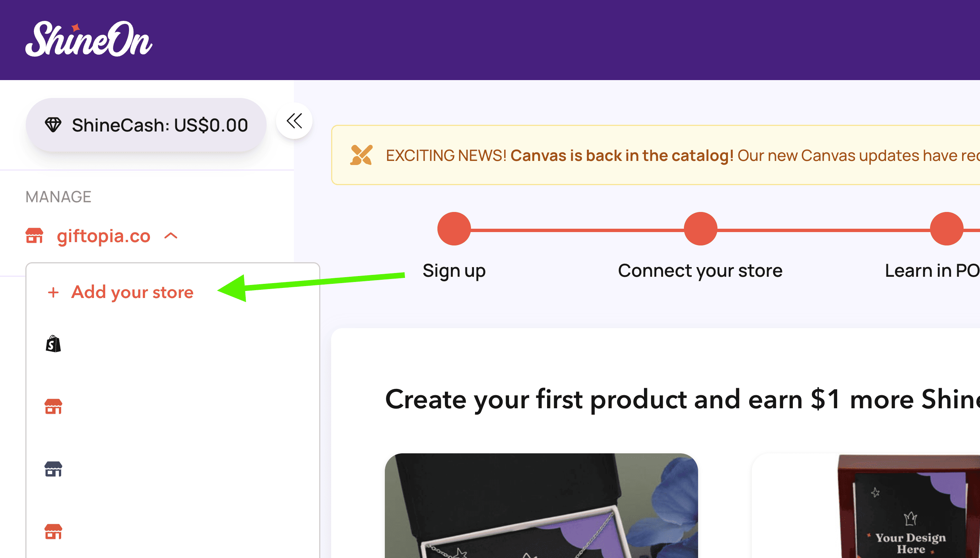The height and width of the screenshot is (558, 980).
Task: Click the Learn in POD step circle
Action: (x=947, y=229)
